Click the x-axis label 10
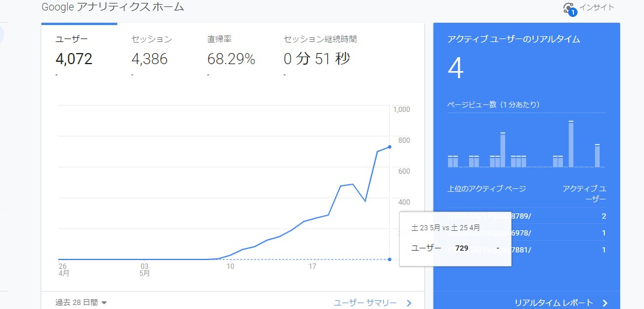Viewport: 644px width, 309px height. click(x=230, y=267)
